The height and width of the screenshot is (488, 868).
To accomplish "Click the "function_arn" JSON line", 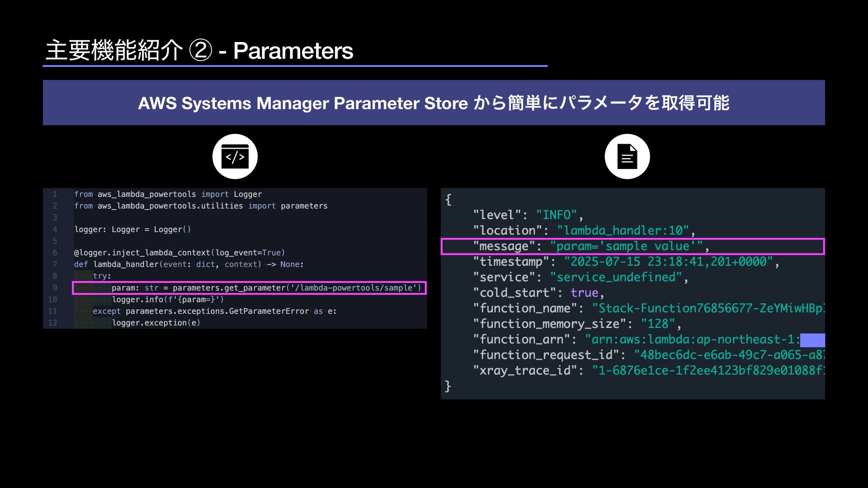I will 649,339.
